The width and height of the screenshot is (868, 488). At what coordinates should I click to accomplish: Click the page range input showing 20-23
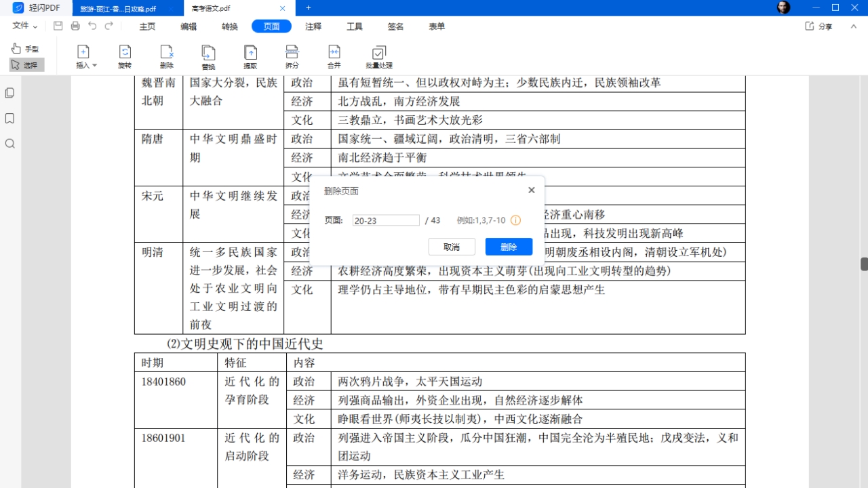click(385, 220)
